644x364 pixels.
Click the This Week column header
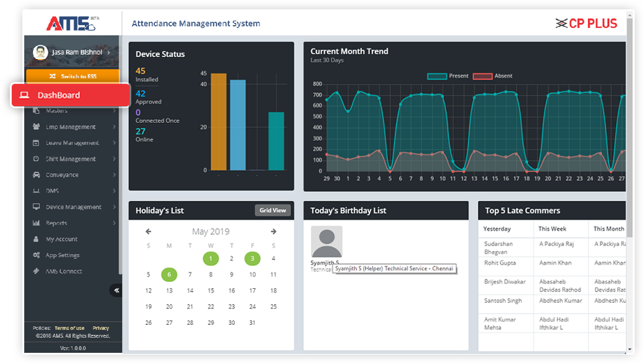[553, 229]
